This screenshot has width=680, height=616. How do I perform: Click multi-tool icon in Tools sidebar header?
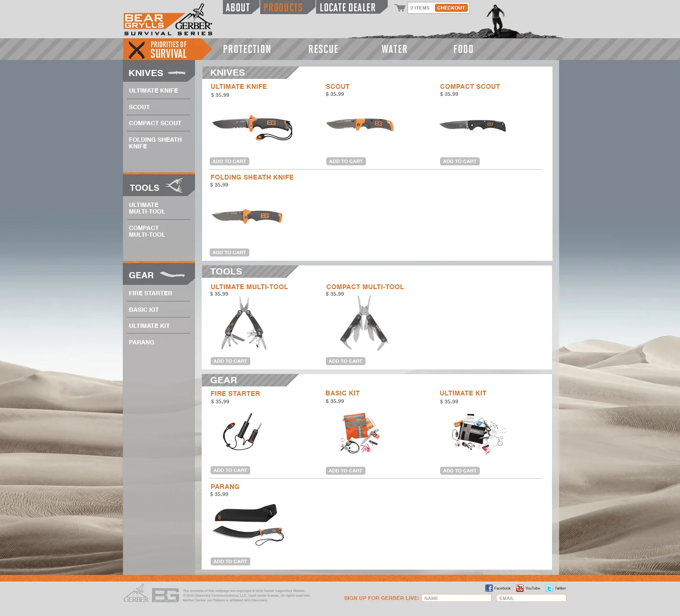pos(174,185)
